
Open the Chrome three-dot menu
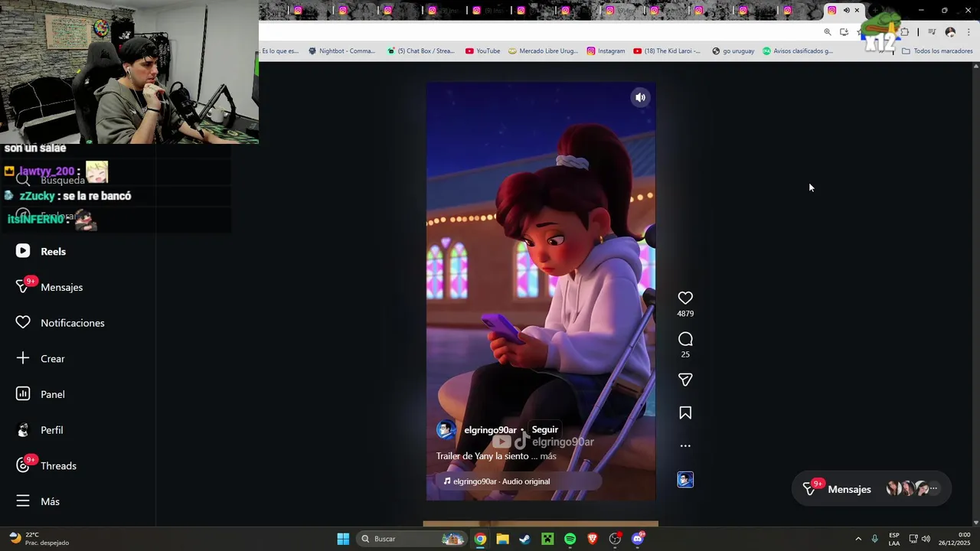click(x=969, y=32)
